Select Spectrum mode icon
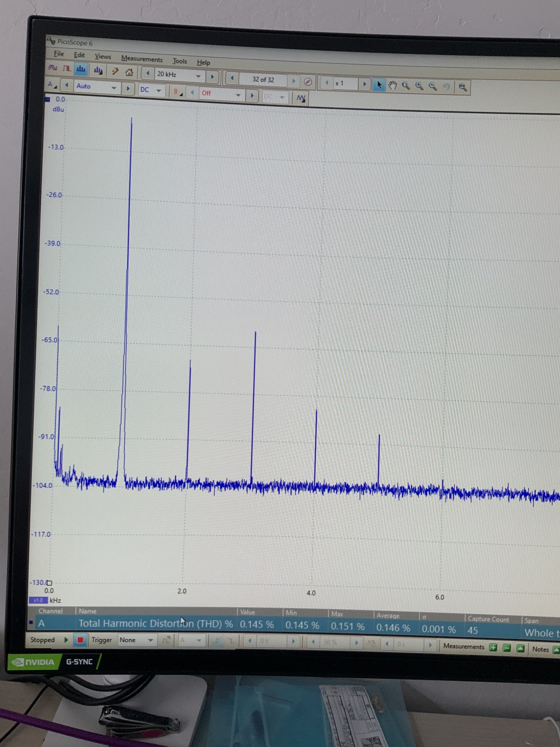 tap(81, 69)
